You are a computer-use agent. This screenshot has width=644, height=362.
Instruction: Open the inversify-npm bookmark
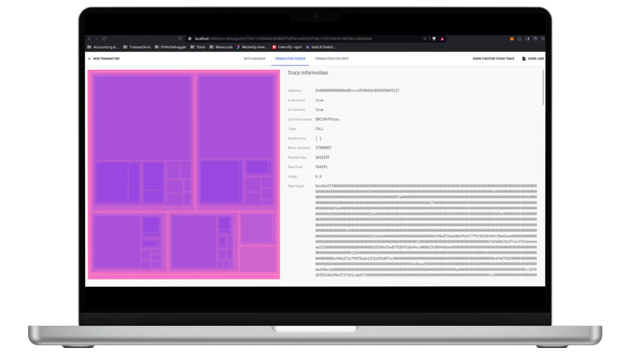(x=287, y=47)
